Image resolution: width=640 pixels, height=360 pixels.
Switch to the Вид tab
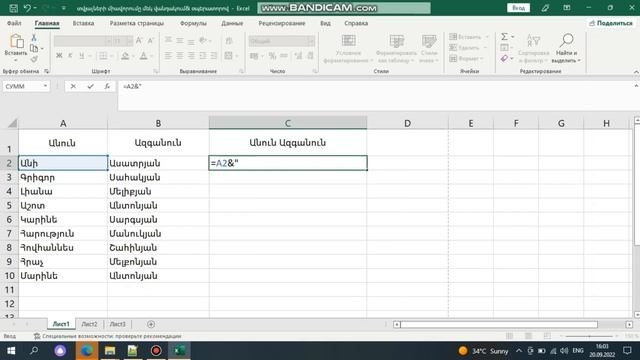(325, 23)
